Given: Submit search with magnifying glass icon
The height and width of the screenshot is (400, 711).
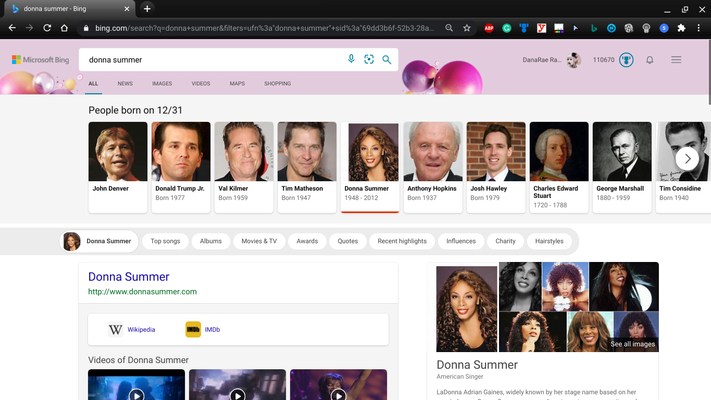Looking at the screenshot, I should click(386, 59).
